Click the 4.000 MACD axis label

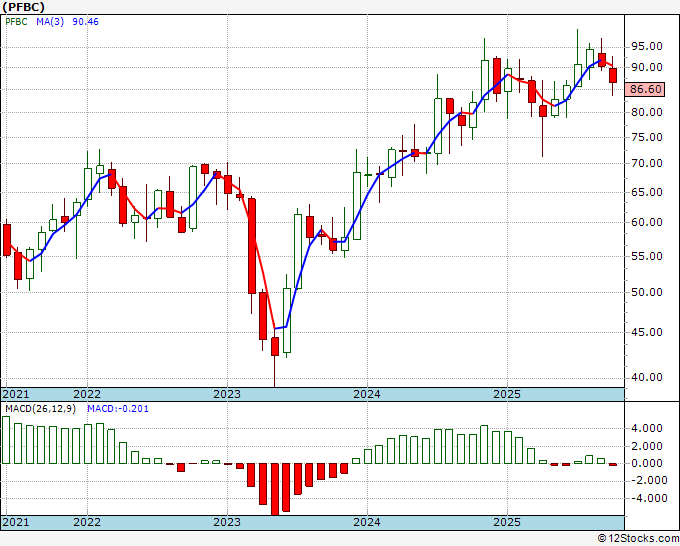(647, 428)
